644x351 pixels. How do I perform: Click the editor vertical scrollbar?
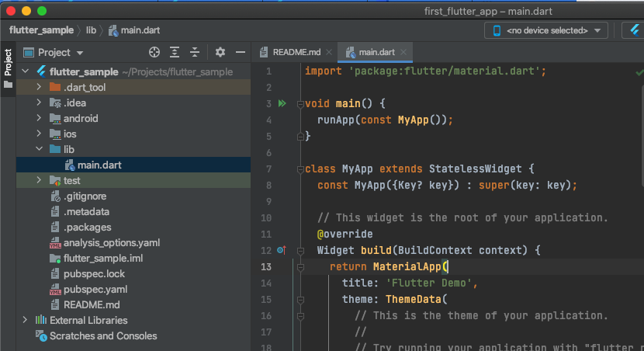pyautogui.click(x=642, y=136)
